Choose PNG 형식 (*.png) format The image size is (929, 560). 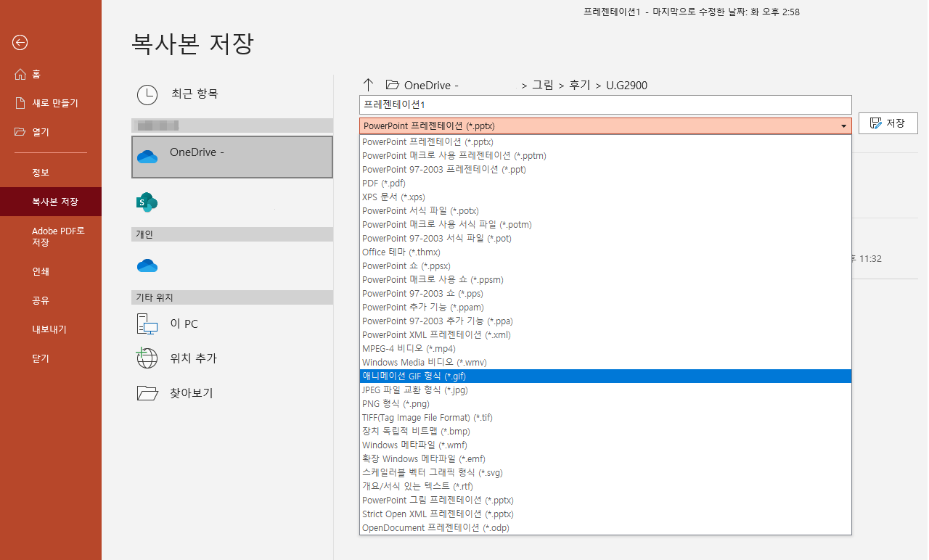[x=605, y=404]
